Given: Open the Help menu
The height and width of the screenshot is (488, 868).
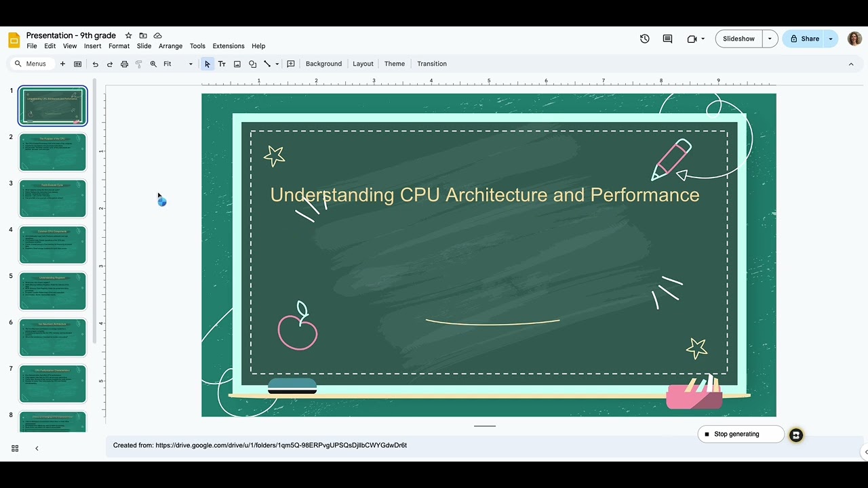Looking at the screenshot, I should [258, 46].
